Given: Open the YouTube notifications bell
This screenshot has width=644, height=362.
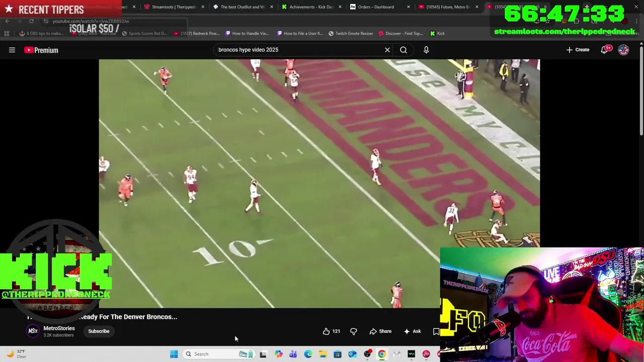Looking at the screenshot, I should (x=605, y=50).
